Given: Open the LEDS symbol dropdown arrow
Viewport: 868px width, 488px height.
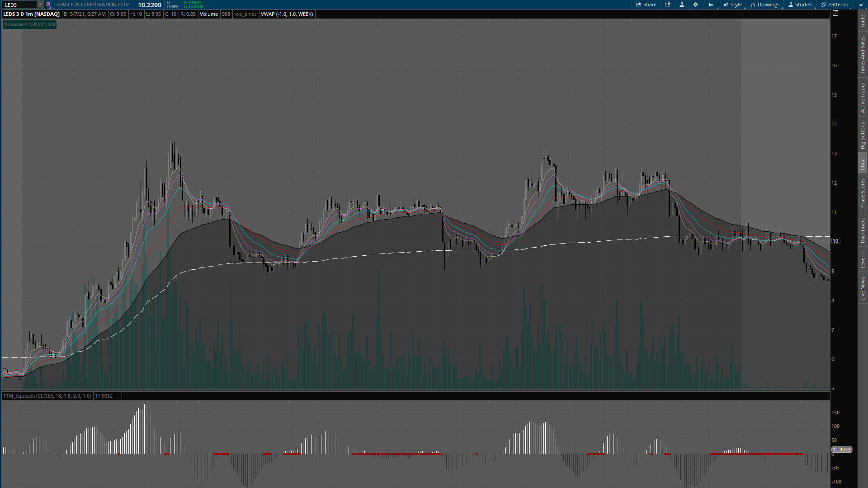Looking at the screenshot, I should click(40, 5).
